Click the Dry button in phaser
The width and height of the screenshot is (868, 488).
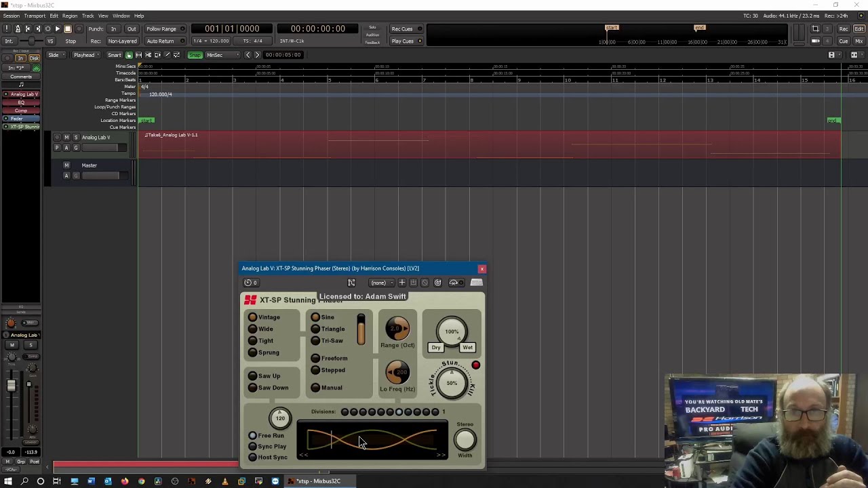(x=436, y=348)
